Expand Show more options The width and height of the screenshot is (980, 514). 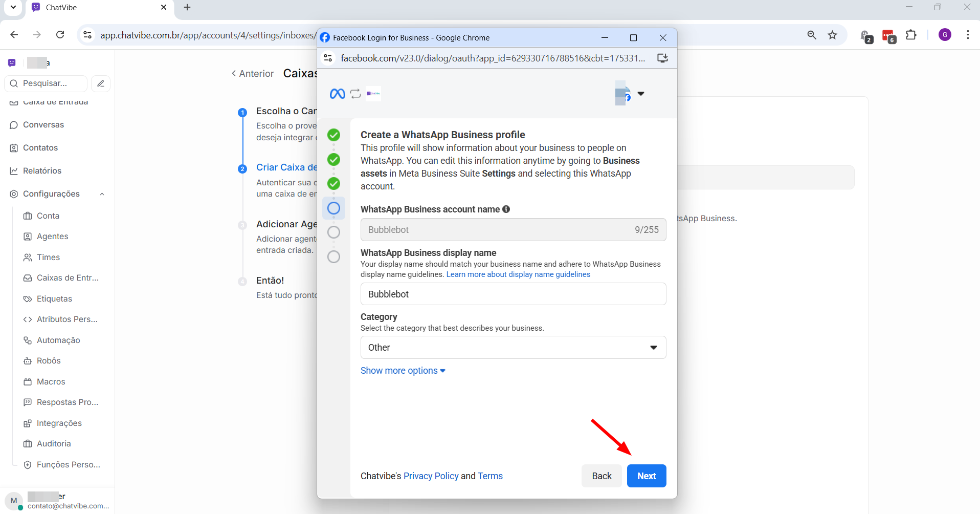pos(403,371)
